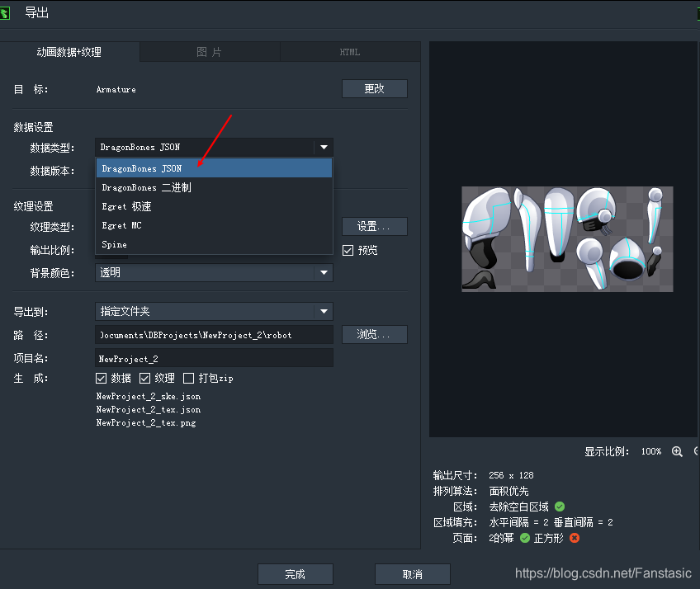Click the 面积优先 sorting algorithm text

pos(509,491)
